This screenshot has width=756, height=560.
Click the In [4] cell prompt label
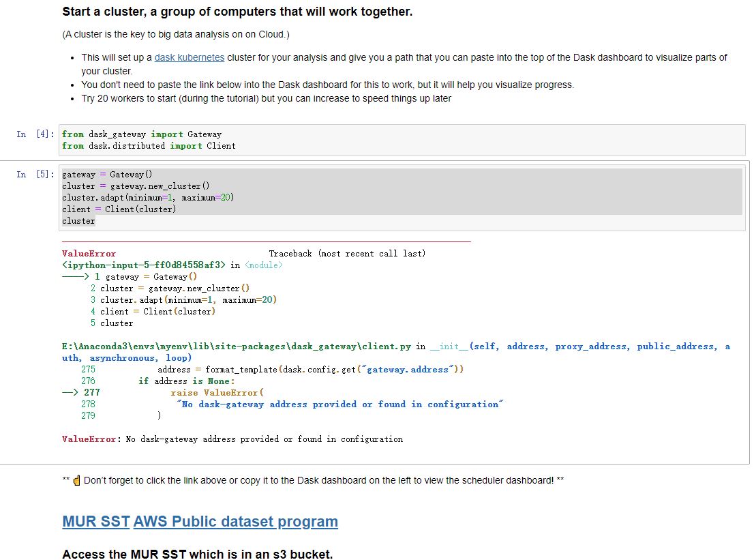point(35,134)
